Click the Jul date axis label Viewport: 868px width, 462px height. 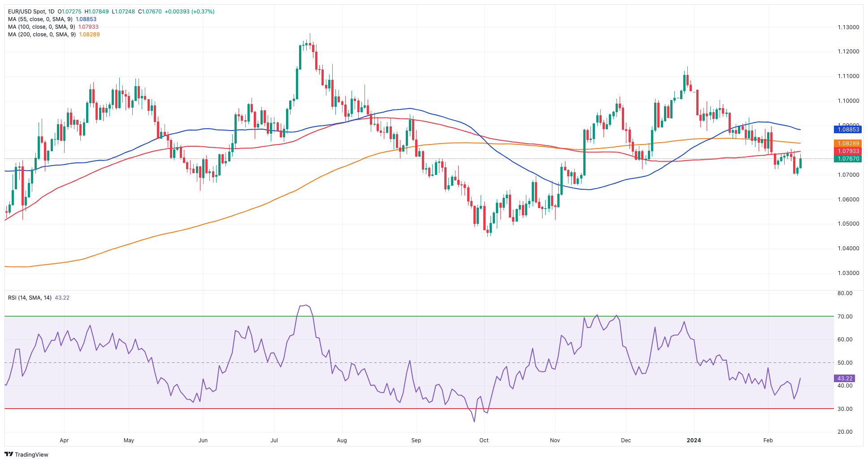point(274,440)
